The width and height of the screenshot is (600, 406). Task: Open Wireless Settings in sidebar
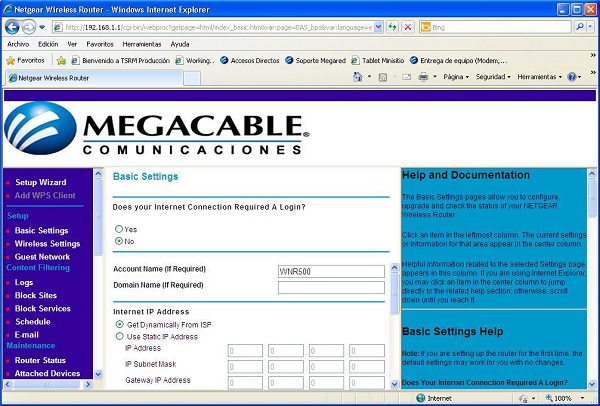tap(47, 244)
